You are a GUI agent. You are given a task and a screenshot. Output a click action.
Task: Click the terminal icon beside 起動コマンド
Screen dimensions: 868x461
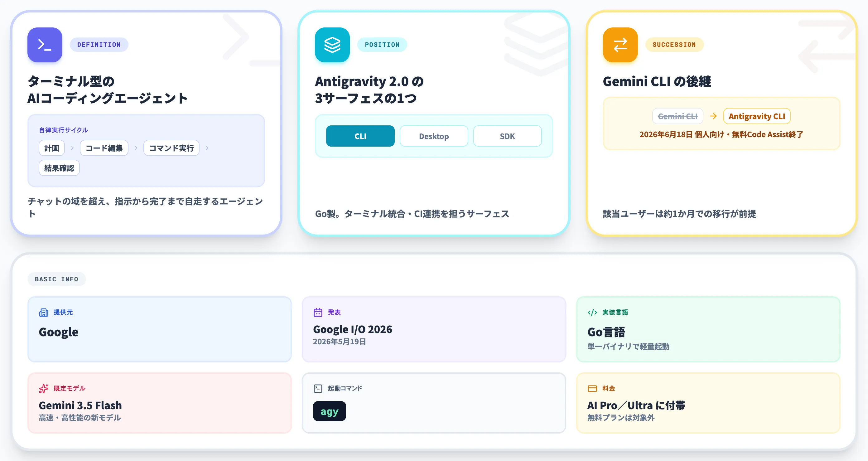[318, 389]
